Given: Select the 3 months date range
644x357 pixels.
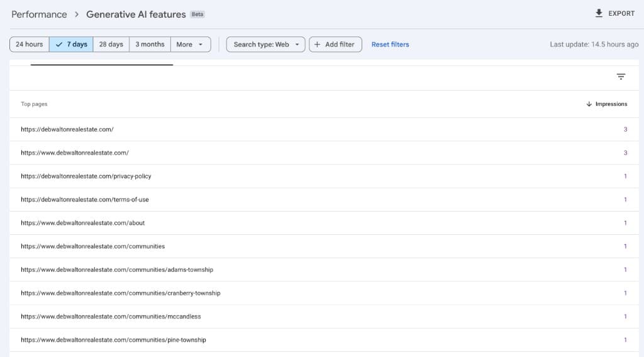Looking at the screenshot, I should click(x=150, y=45).
